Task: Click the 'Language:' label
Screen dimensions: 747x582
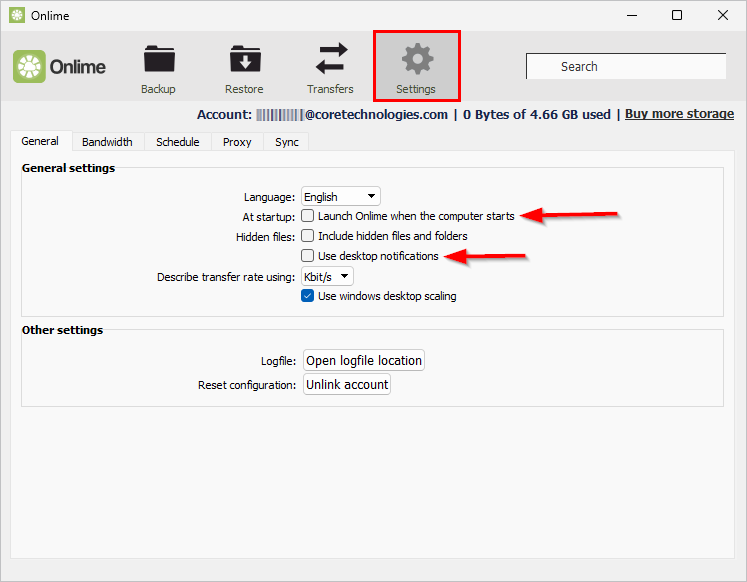Action: 269,197
